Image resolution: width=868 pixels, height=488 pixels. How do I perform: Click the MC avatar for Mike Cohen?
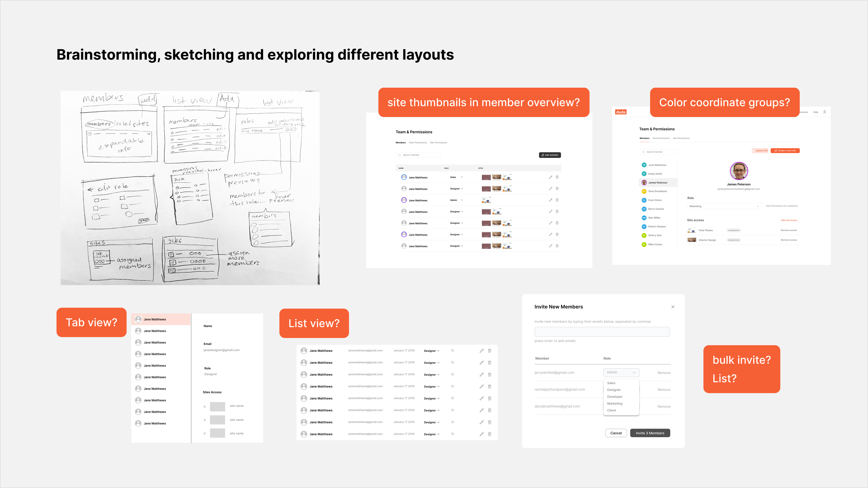pos(644,244)
